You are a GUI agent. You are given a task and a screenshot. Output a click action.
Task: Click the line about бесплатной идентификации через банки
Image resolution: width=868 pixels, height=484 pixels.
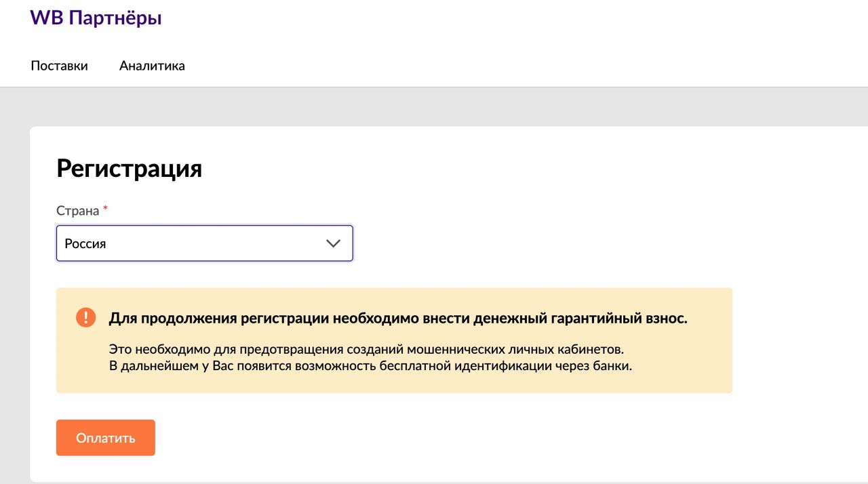coord(370,367)
